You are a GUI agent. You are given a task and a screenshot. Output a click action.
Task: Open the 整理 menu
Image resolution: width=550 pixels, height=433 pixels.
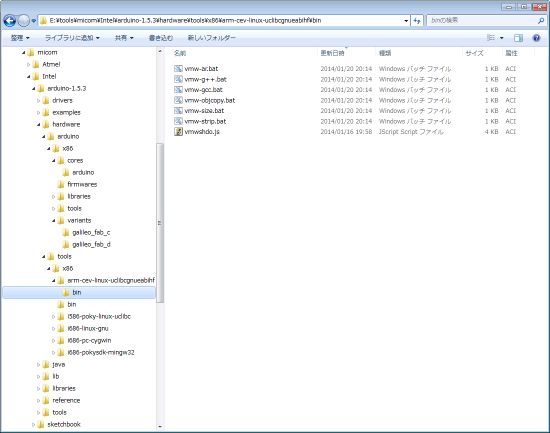[x=20, y=38]
